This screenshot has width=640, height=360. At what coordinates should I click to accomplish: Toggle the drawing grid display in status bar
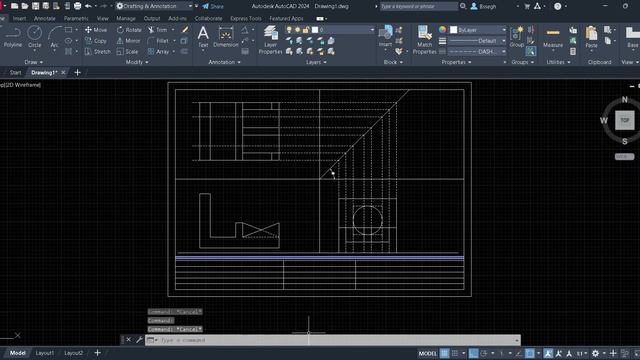coord(444,353)
